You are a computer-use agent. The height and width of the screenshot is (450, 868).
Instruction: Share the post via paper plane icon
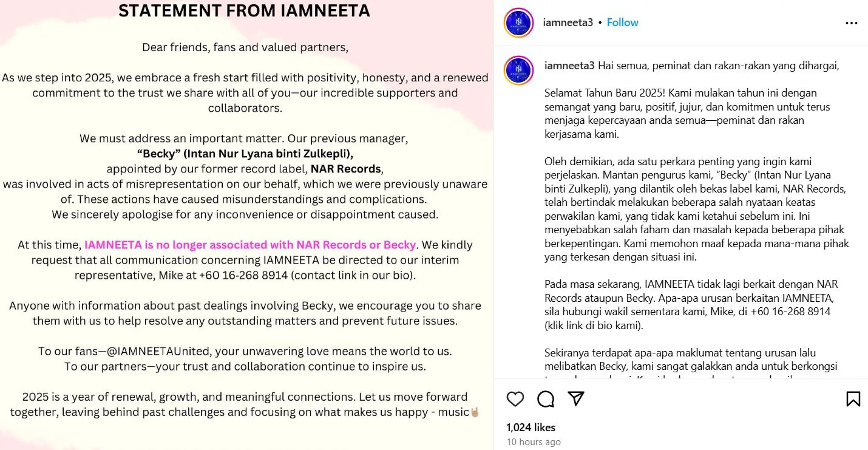pyautogui.click(x=576, y=398)
